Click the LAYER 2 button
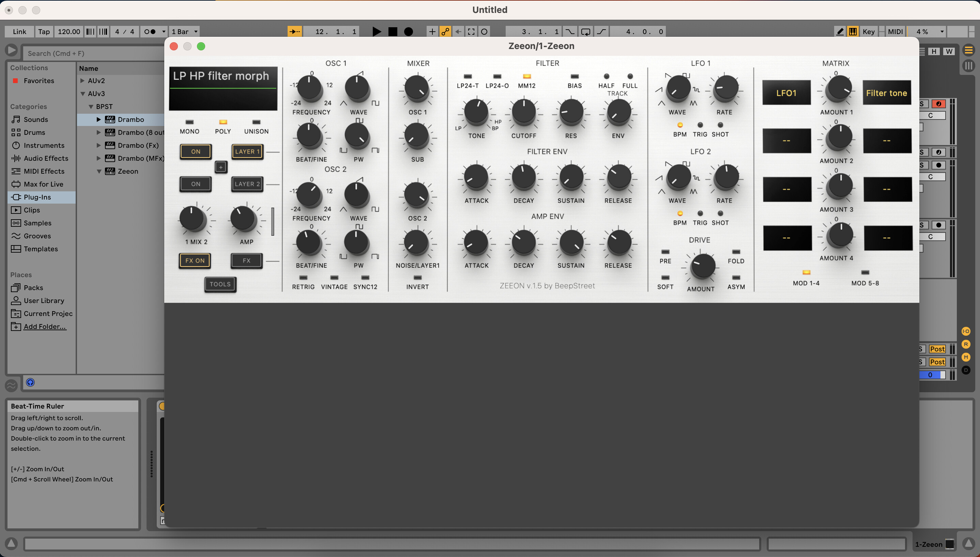980x557 pixels. coord(247,184)
